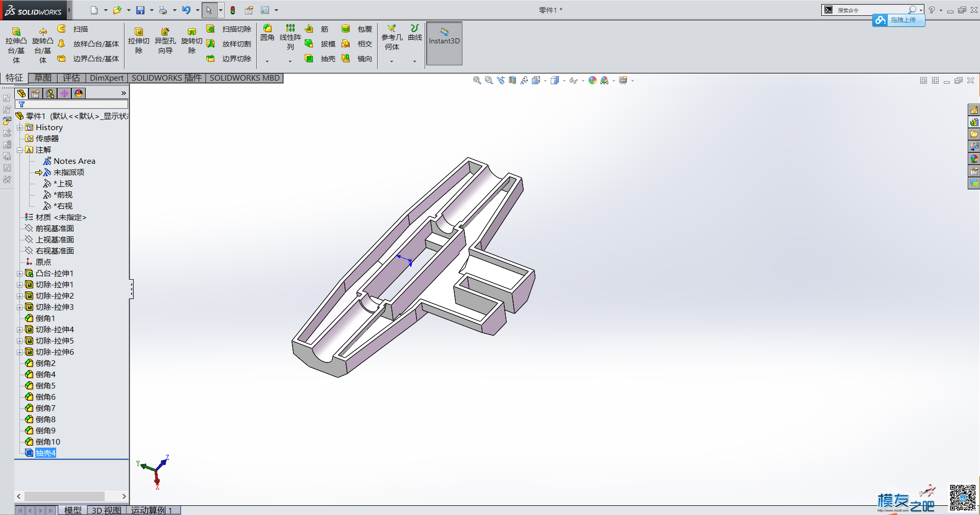Open the Appearances task pane tab

tap(974, 159)
